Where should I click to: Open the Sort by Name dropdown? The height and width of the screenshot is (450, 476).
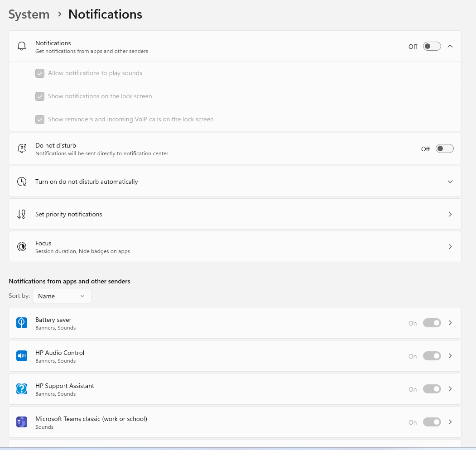coord(62,296)
